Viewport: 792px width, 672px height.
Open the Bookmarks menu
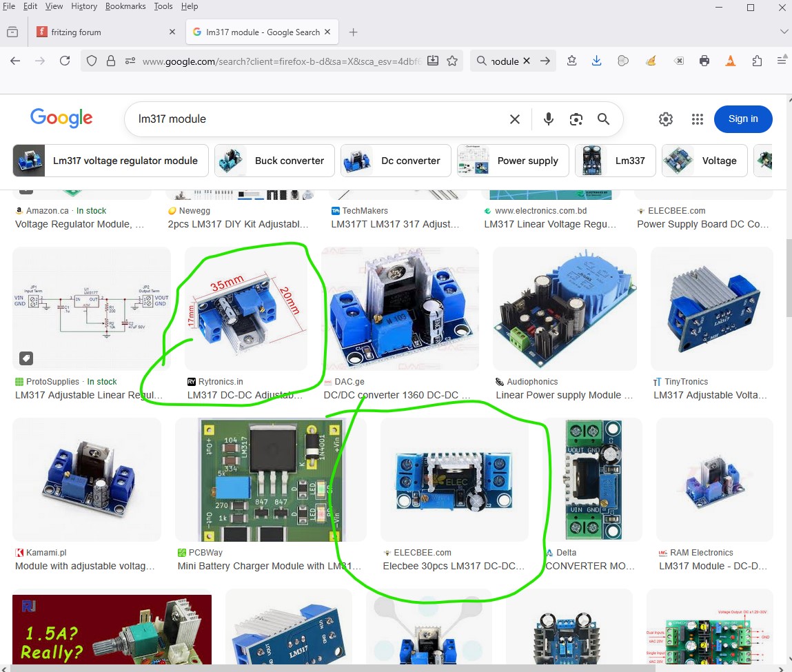[125, 6]
